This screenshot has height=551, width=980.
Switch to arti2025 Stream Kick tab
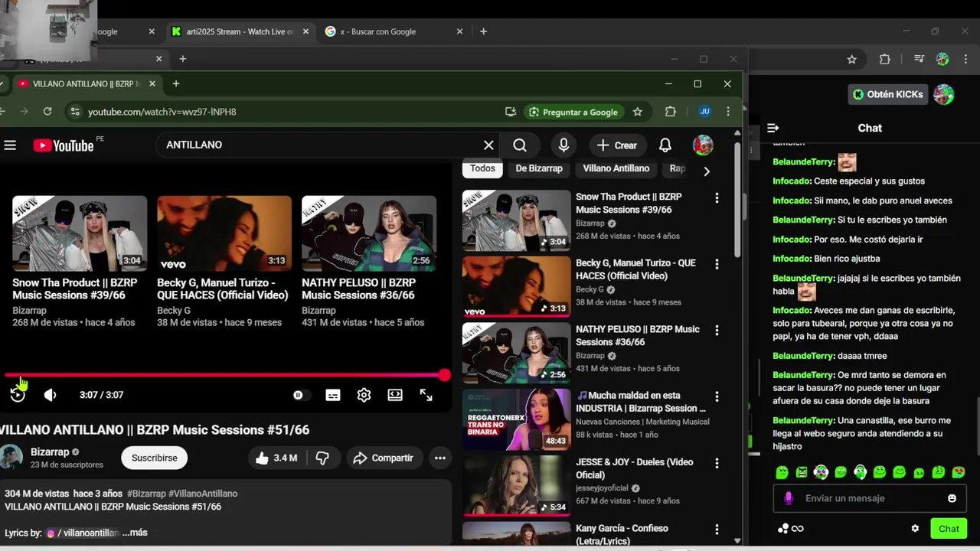tap(240, 31)
